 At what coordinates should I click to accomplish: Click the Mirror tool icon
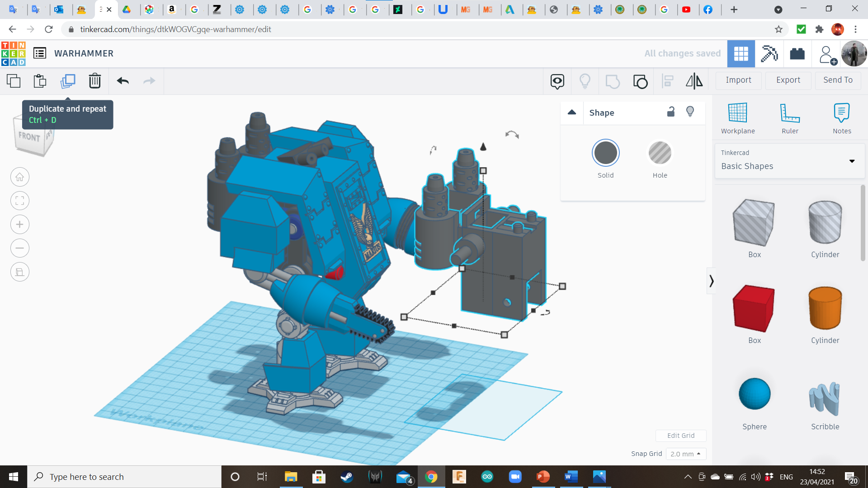tap(694, 81)
